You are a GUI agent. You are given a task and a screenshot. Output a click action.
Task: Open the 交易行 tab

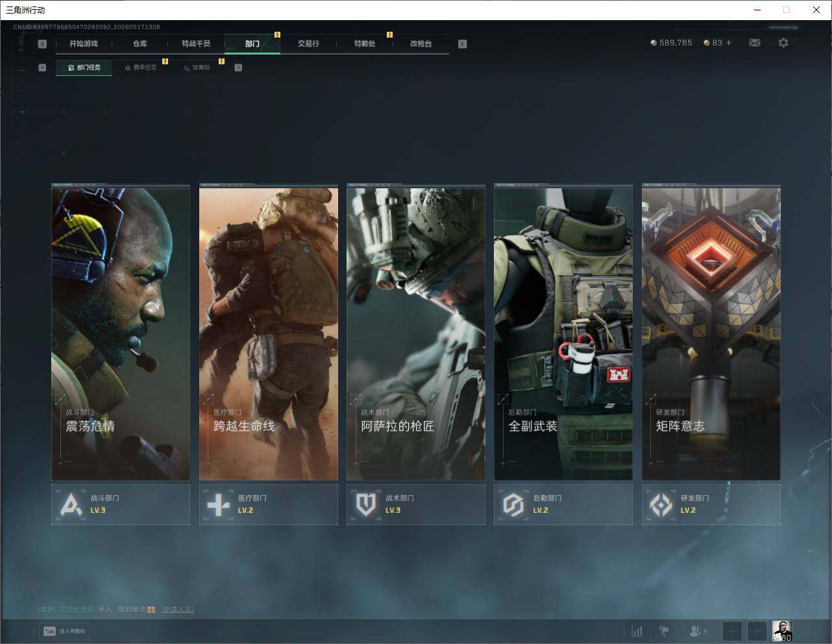[x=308, y=43]
